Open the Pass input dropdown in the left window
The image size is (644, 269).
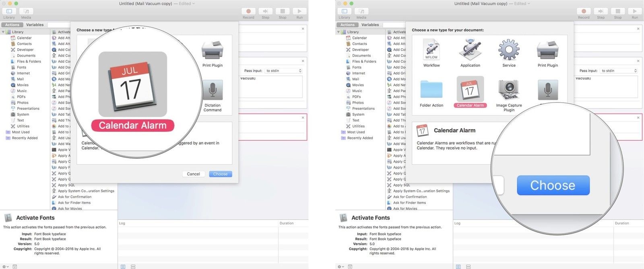pos(284,71)
